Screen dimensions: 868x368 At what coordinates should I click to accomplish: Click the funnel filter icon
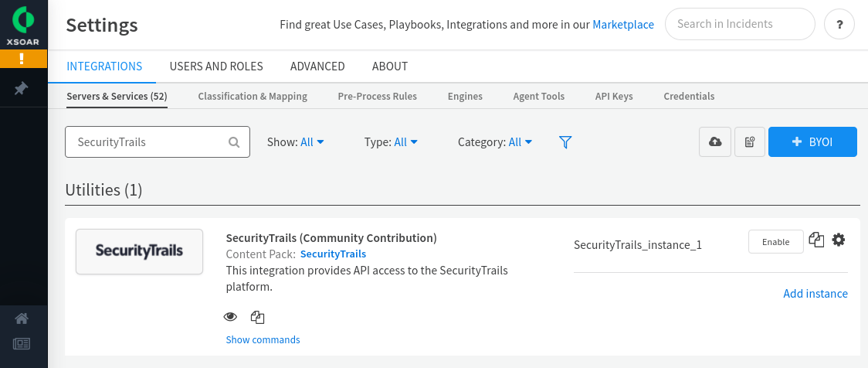click(x=565, y=142)
